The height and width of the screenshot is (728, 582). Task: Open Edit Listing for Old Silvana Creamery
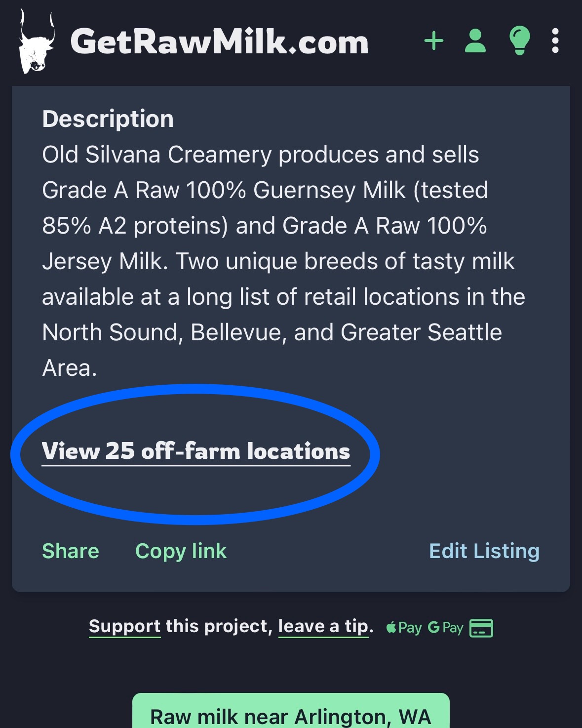click(484, 551)
